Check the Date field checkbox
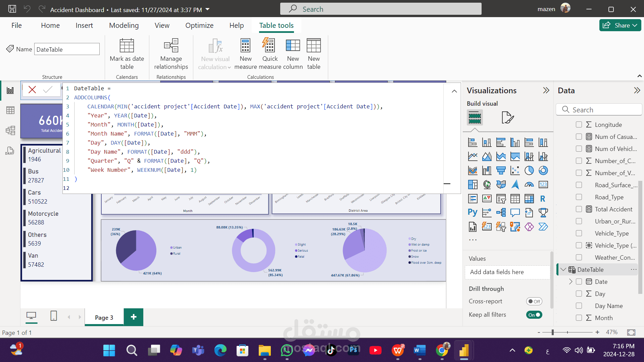This screenshot has height=362, width=644. (x=579, y=281)
